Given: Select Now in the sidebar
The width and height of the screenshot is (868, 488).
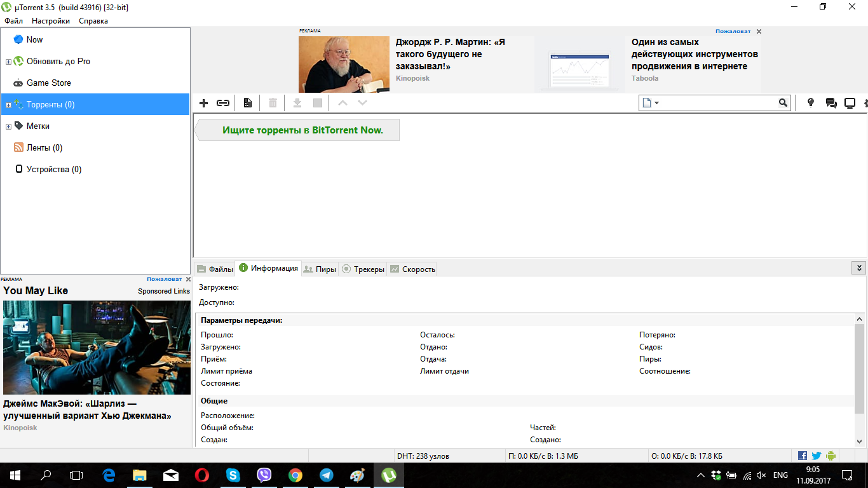Looking at the screenshot, I should coord(95,39).
